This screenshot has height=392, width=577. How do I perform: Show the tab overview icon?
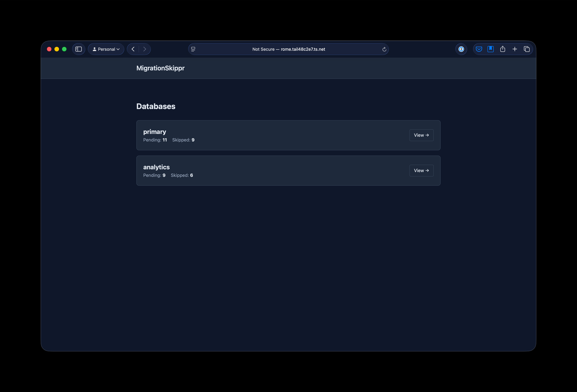[527, 49]
